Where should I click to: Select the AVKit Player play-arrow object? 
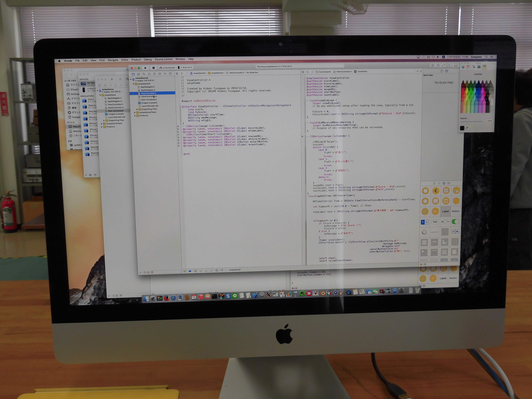coord(435,211)
